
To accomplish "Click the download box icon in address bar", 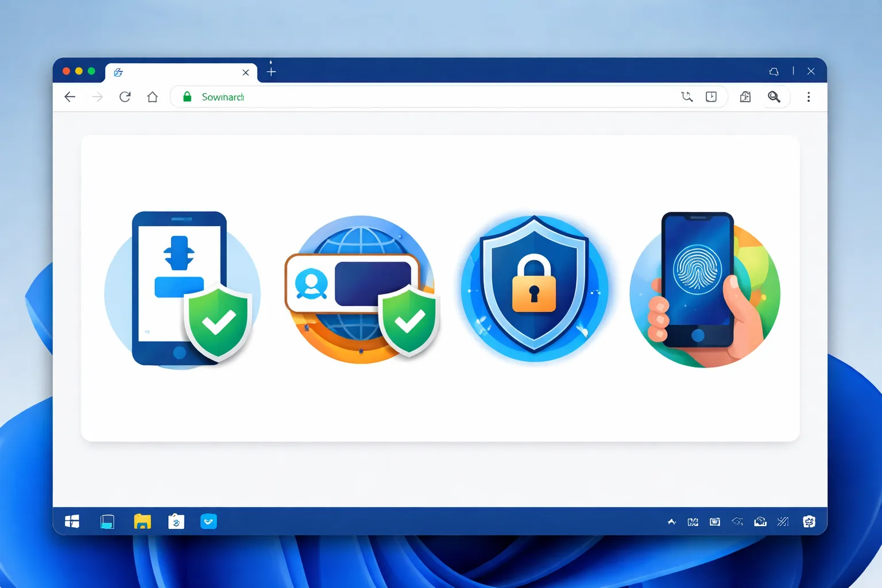I will pyautogui.click(x=711, y=96).
